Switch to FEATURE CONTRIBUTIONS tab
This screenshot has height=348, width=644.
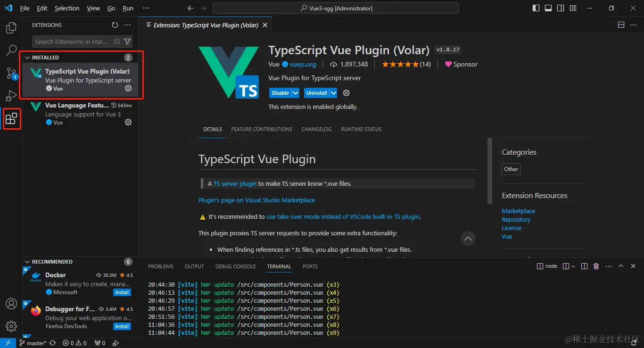click(x=262, y=129)
